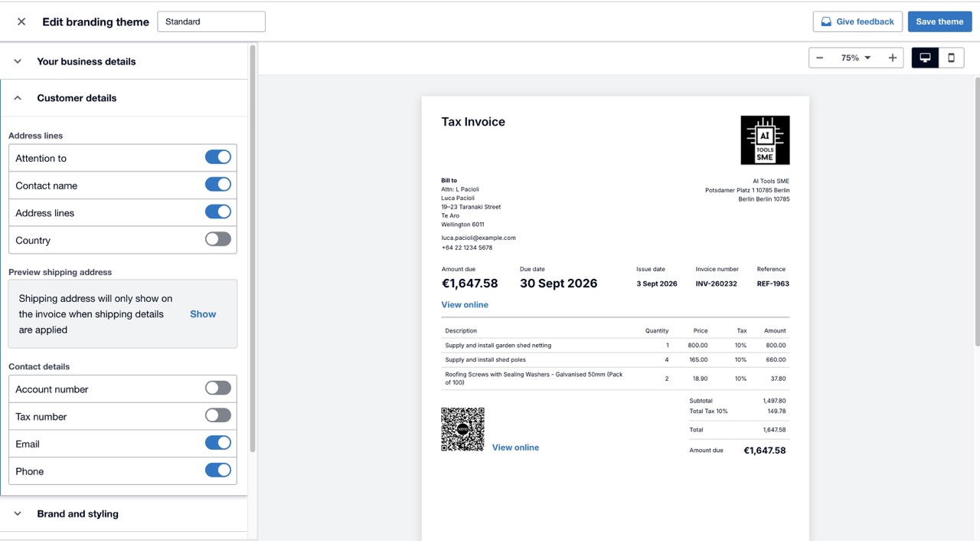Toggle the Attention to switch
Viewport: 980px width, 541px height.
pos(218,157)
